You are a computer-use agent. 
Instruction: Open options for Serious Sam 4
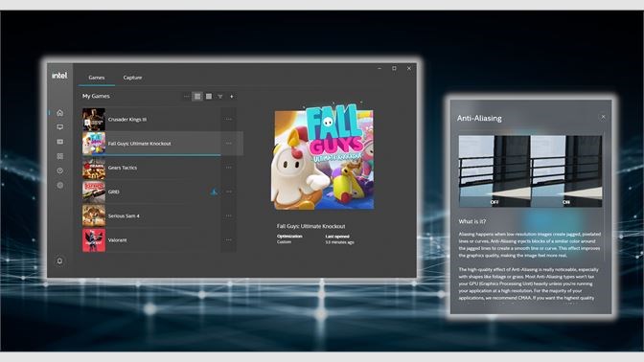pos(229,215)
